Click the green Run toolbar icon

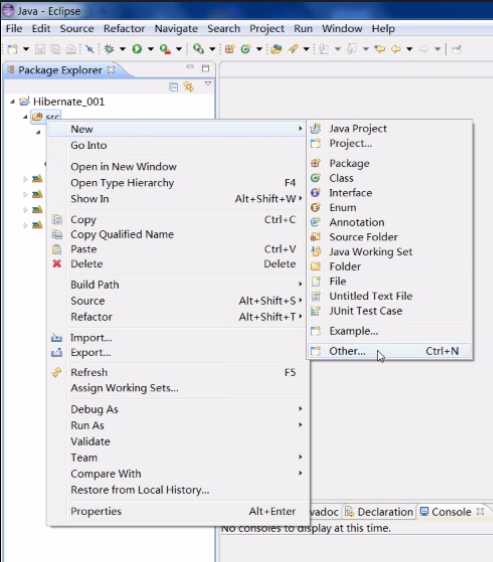(x=137, y=49)
